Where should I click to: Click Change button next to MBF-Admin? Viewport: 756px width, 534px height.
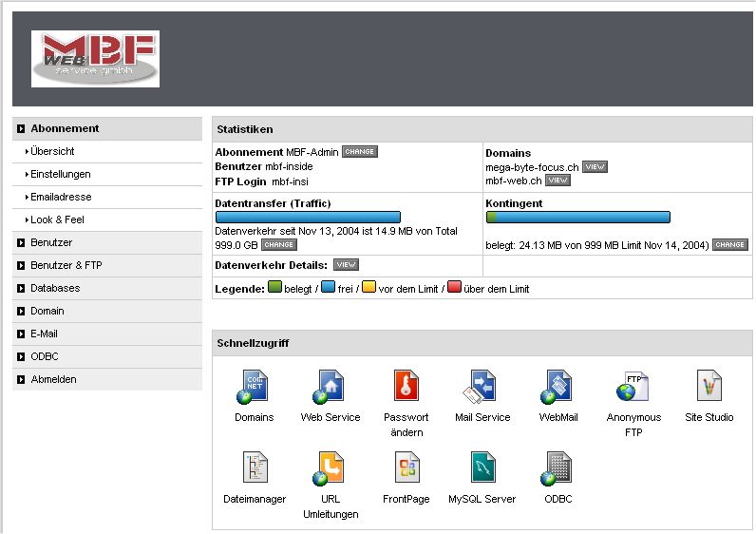[360, 152]
